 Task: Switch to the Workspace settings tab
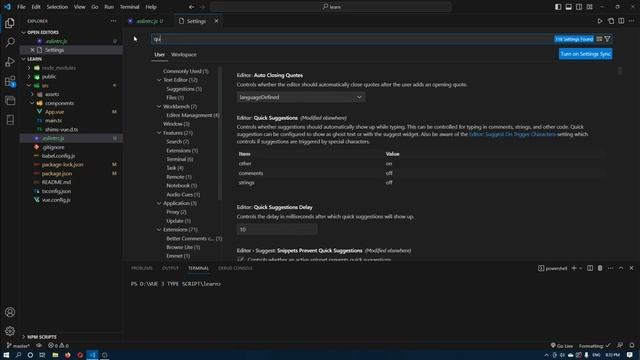pos(184,54)
